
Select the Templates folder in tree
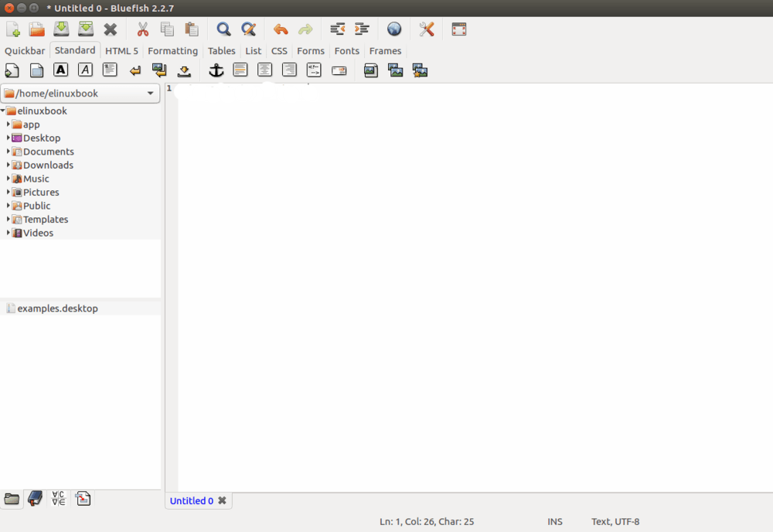point(46,220)
